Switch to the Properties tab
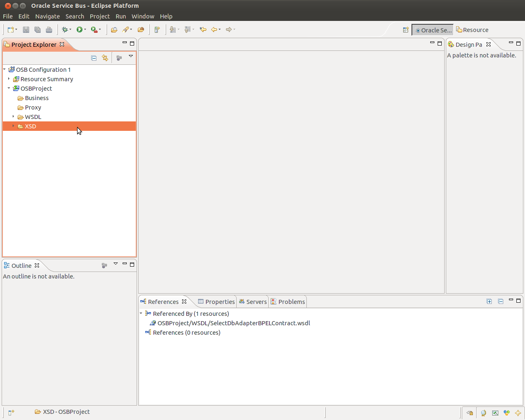This screenshot has width=525, height=420. pos(216,302)
